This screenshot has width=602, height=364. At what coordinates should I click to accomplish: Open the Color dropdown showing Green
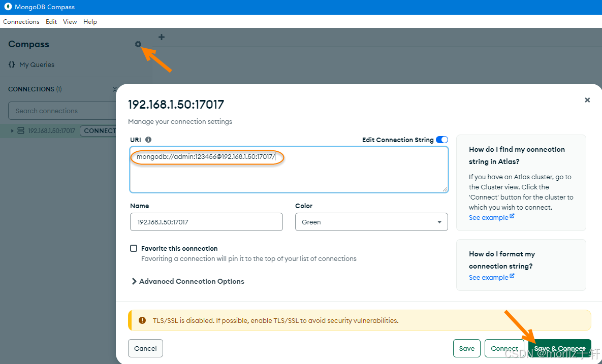click(371, 222)
